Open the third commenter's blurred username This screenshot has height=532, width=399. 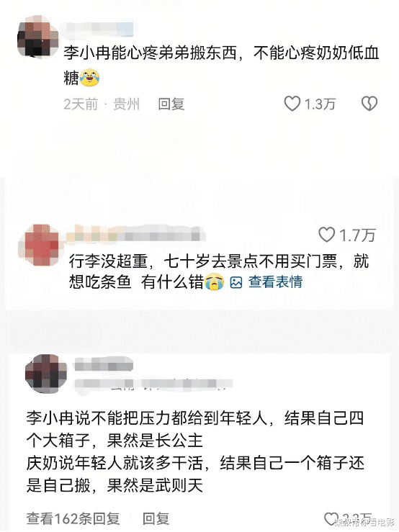coord(104,365)
